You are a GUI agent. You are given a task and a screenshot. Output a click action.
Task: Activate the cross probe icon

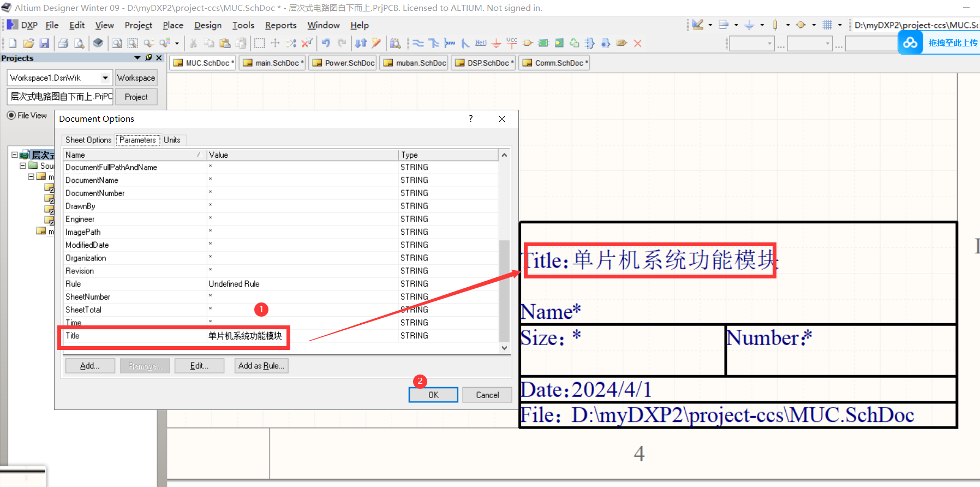[377, 43]
